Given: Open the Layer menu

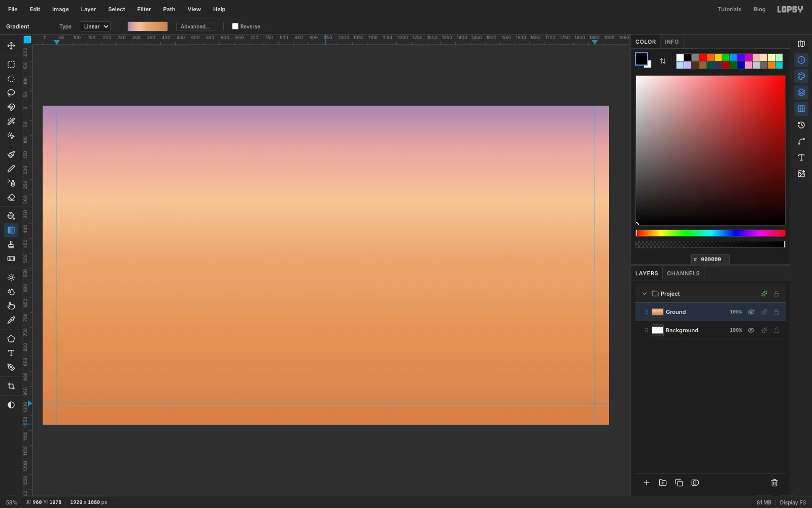Looking at the screenshot, I should (x=88, y=9).
